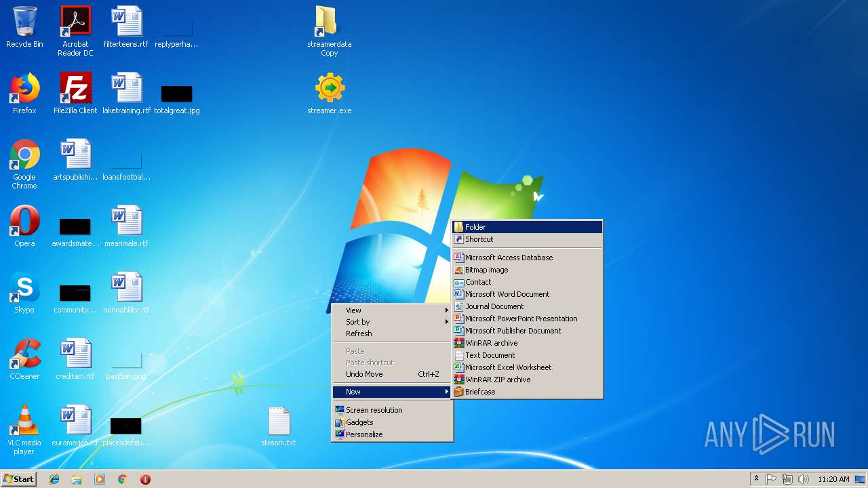Viewport: 868px width, 488px height.
Task: Choose Undo Move in context menu
Action: (x=392, y=374)
